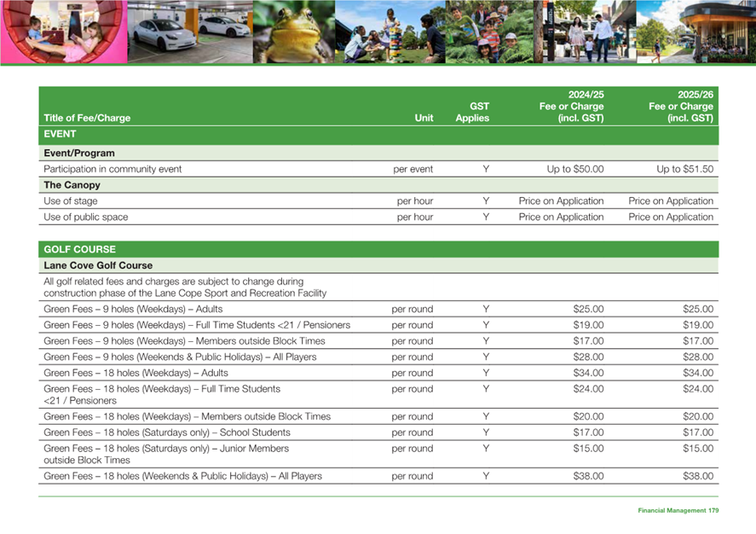Click 9 holes 'Members outside Block Times' row
The image size is (756, 534).
(184, 341)
